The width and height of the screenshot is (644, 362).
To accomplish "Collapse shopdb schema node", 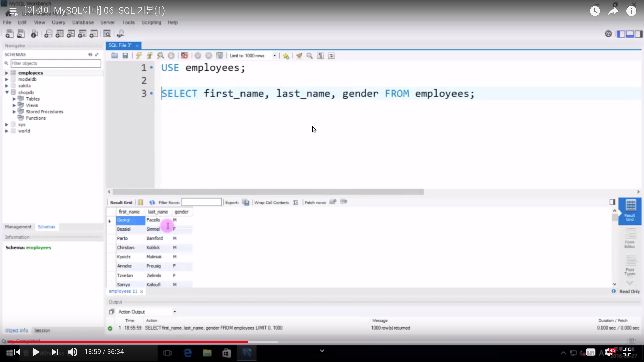I will pyautogui.click(x=6, y=92).
